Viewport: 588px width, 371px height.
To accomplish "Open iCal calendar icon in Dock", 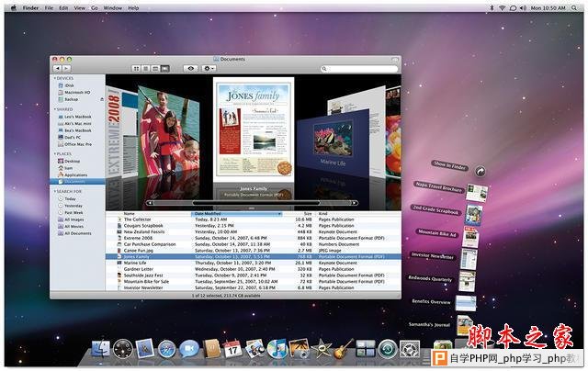I will (232, 349).
